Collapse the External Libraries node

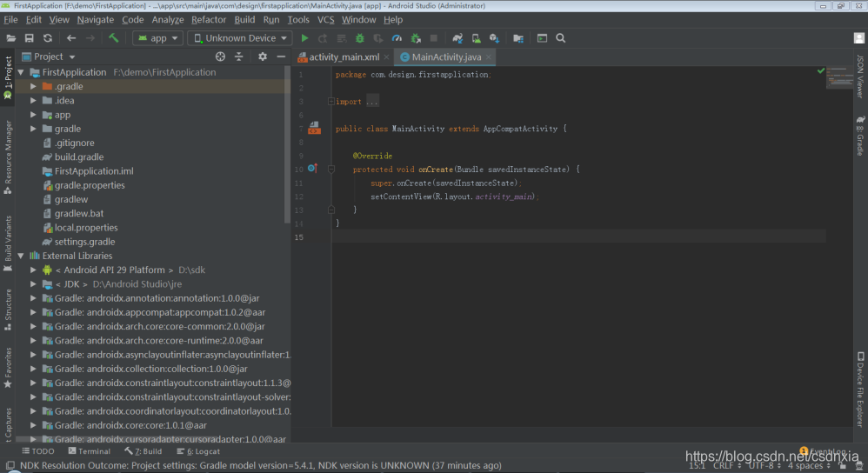pyautogui.click(x=21, y=256)
